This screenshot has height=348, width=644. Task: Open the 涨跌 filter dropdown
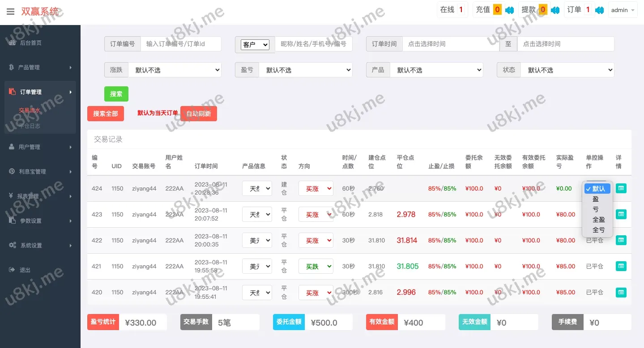[x=175, y=70]
